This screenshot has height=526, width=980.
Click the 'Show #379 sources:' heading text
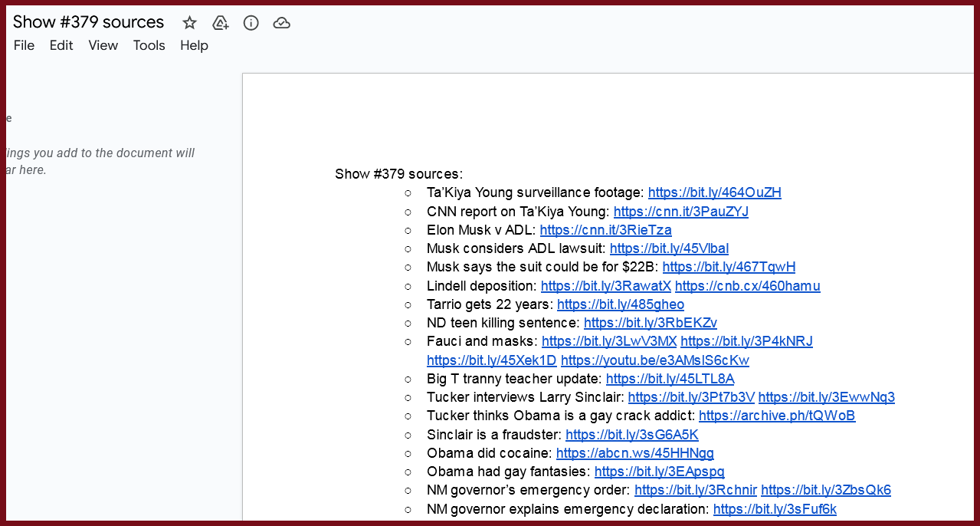398,174
